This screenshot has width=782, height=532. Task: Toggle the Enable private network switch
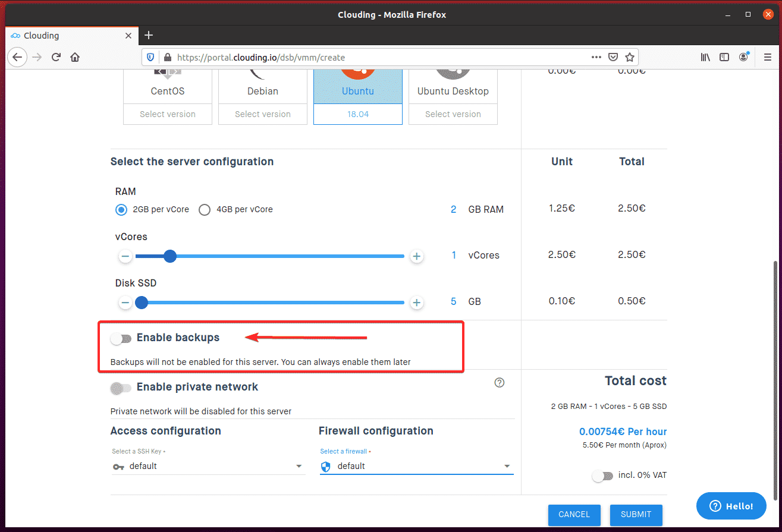point(121,388)
